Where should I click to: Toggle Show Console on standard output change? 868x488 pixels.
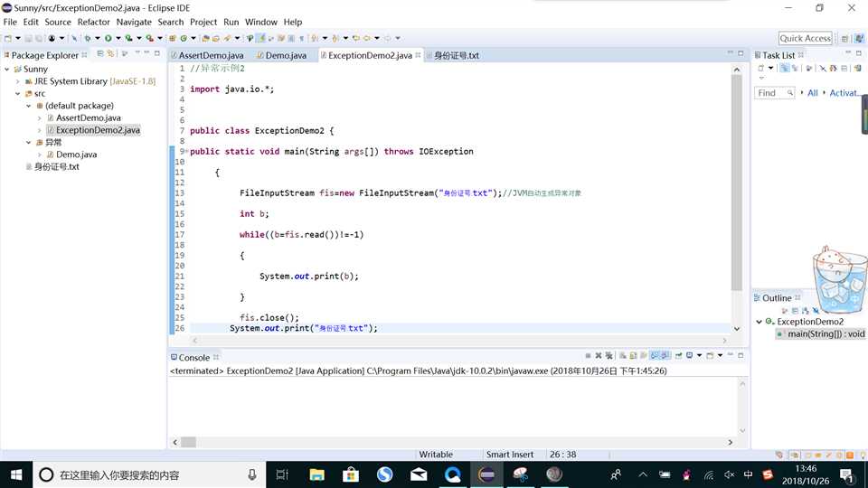[x=655, y=355]
